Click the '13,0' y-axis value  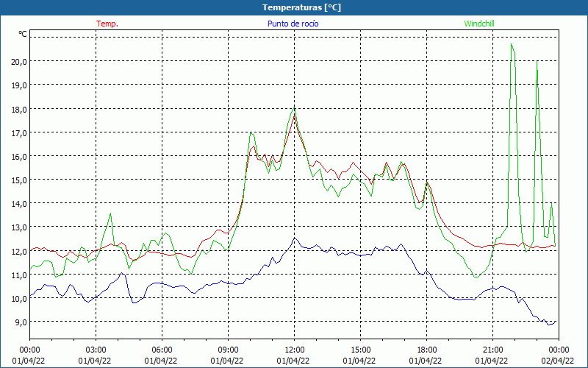[19, 227]
